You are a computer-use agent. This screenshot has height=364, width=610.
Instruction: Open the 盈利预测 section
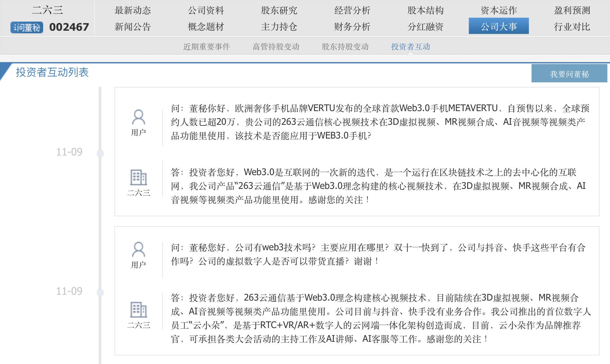[572, 10]
